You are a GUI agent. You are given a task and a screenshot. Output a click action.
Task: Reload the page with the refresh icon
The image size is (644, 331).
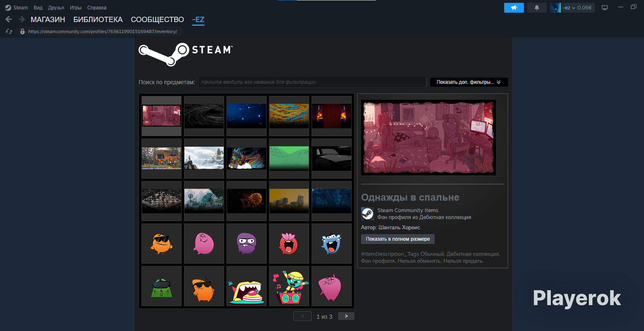pos(9,31)
